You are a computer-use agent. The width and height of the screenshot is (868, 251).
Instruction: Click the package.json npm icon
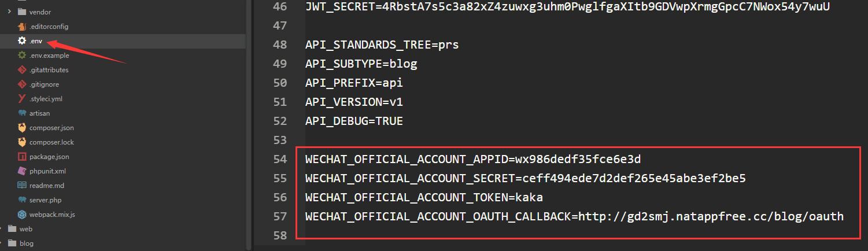[22, 157]
